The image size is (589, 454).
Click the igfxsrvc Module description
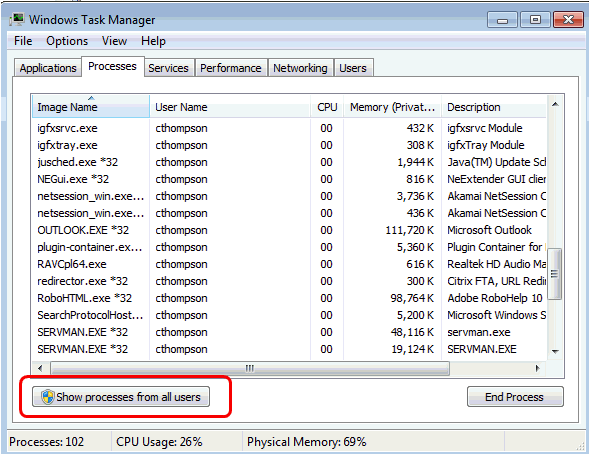tap(485, 128)
